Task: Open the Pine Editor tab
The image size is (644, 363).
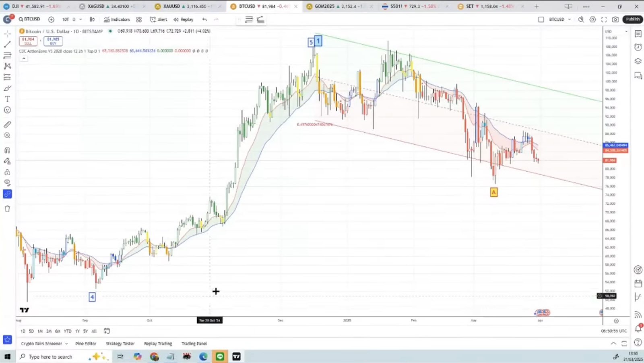Action: click(x=86, y=344)
